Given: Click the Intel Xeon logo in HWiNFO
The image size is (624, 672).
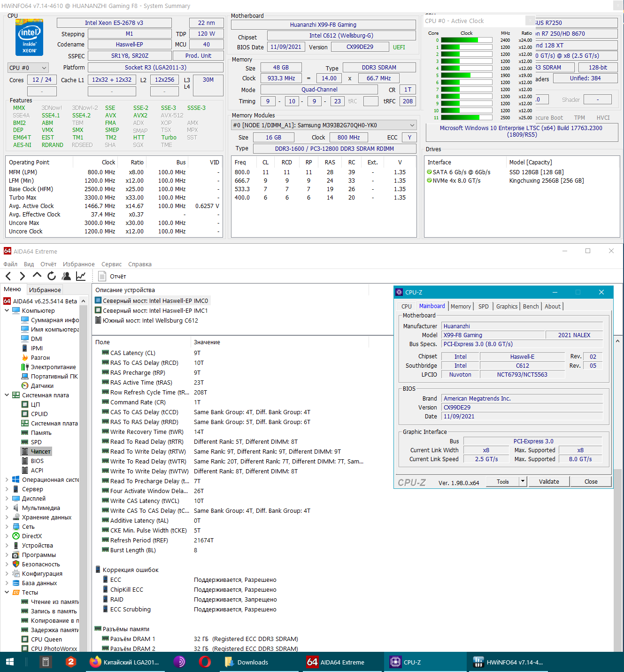Looking at the screenshot, I should [x=29, y=38].
